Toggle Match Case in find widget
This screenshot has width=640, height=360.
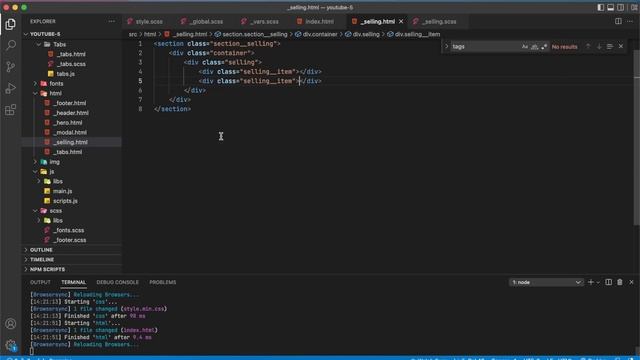point(525,47)
